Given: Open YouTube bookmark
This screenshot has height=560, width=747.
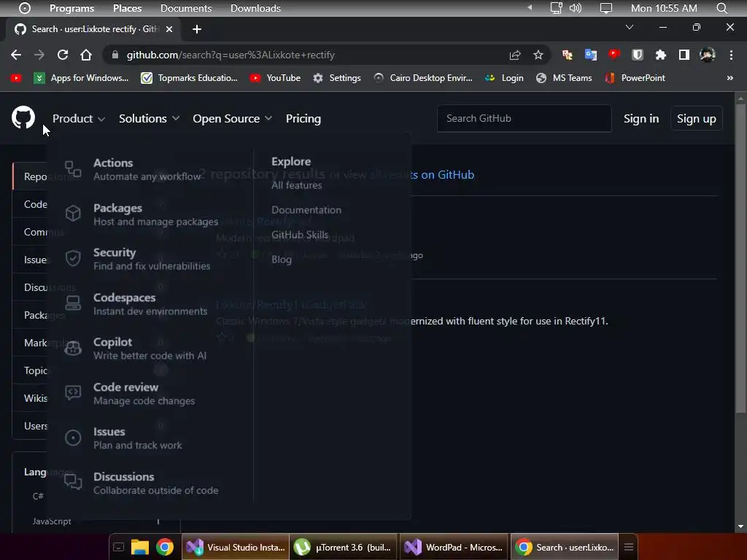Looking at the screenshot, I should tap(275, 77).
